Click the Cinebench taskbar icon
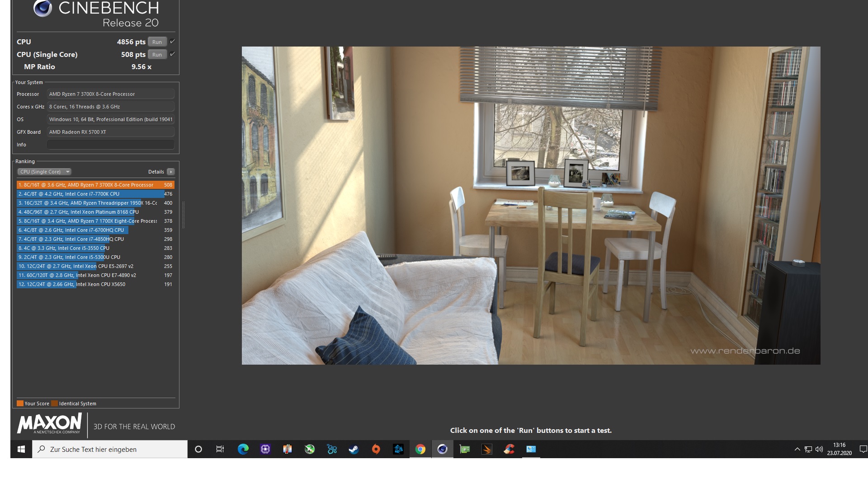This screenshot has height=488, width=868. (x=442, y=449)
